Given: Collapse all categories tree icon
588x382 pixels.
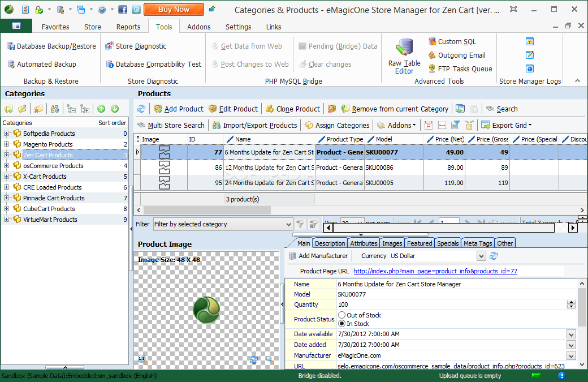Looking at the screenshot, I should tap(71, 109).
